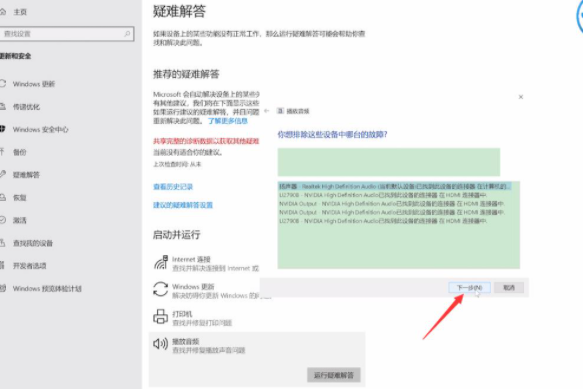The image size is (585, 389).
Task: Select 疑难解答 in the sidebar
Action: tap(26, 175)
